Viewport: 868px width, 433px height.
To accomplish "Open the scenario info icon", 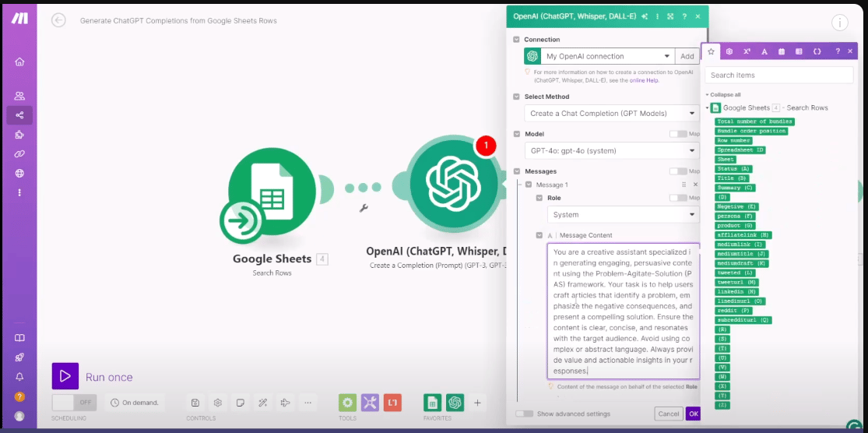I will point(840,23).
